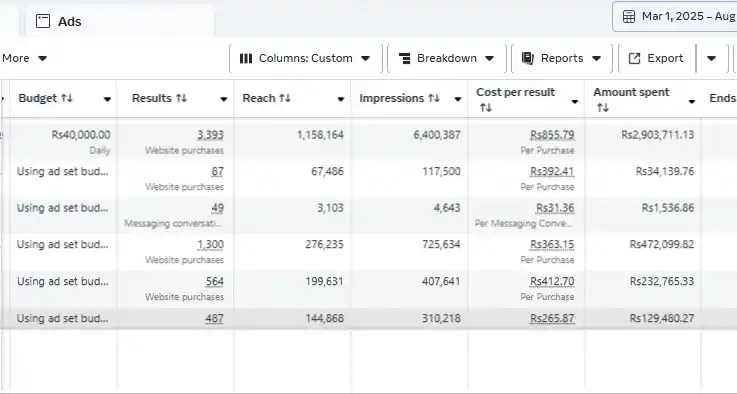Sort by the Impressions column
The height and width of the screenshot is (394, 737).
point(434,98)
